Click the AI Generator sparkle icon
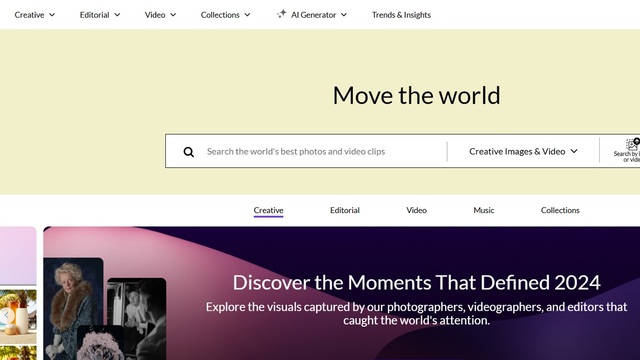 [282, 14]
